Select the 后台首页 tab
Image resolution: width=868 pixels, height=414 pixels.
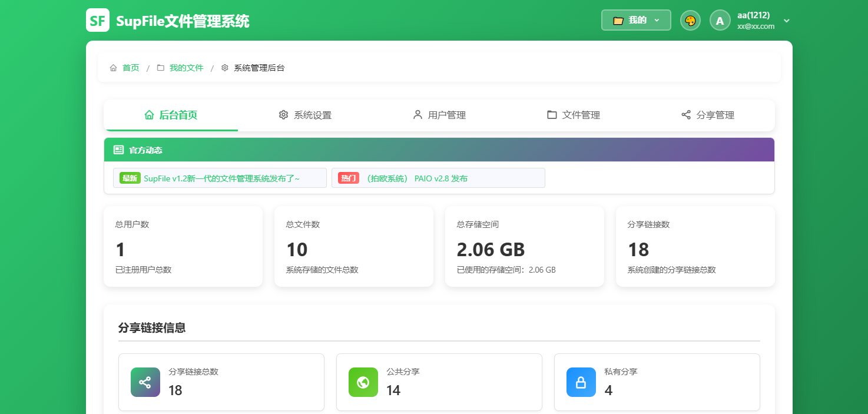[x=171, y=115]
